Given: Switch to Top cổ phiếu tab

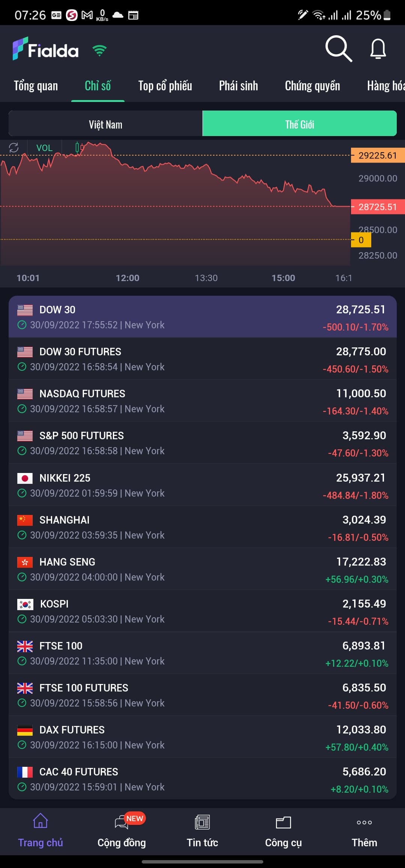Looking at the screenshot, I should point(165,86).
